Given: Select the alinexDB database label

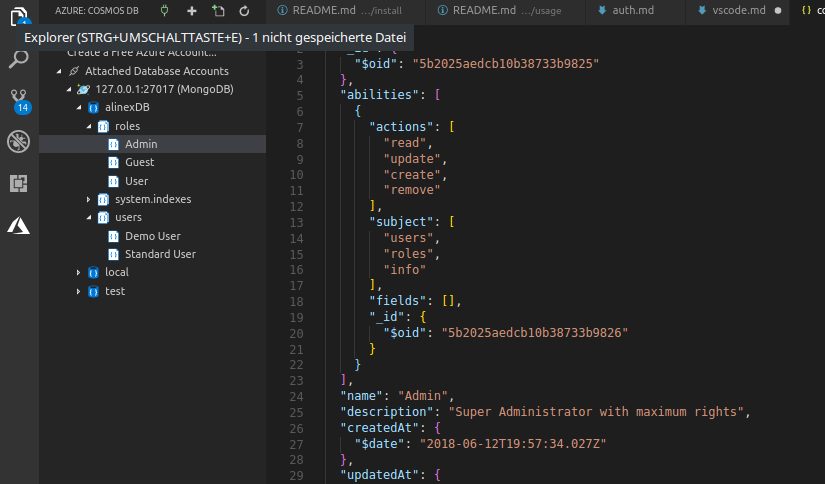Looking at the screenshot, I should 127,107.
